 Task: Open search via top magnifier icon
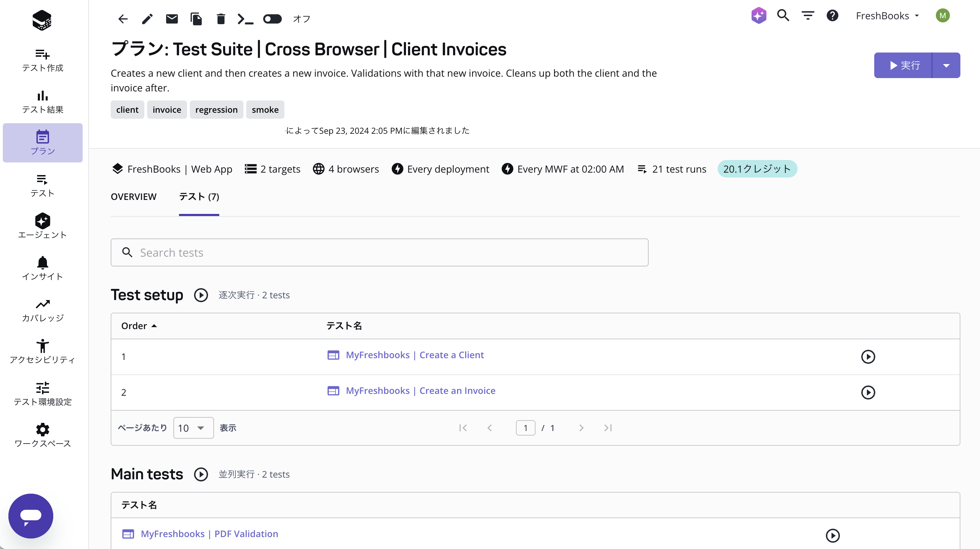pos(783,16)
